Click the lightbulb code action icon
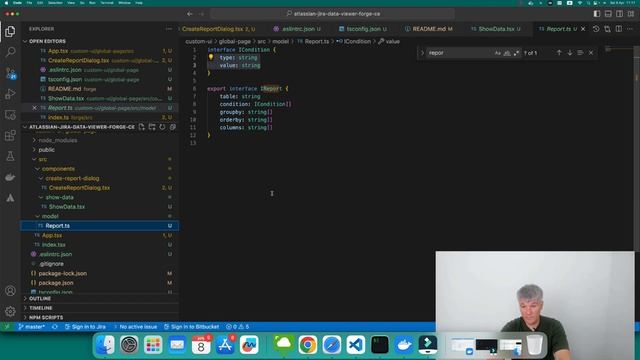 pyautogui.click(x=211, y=58)
